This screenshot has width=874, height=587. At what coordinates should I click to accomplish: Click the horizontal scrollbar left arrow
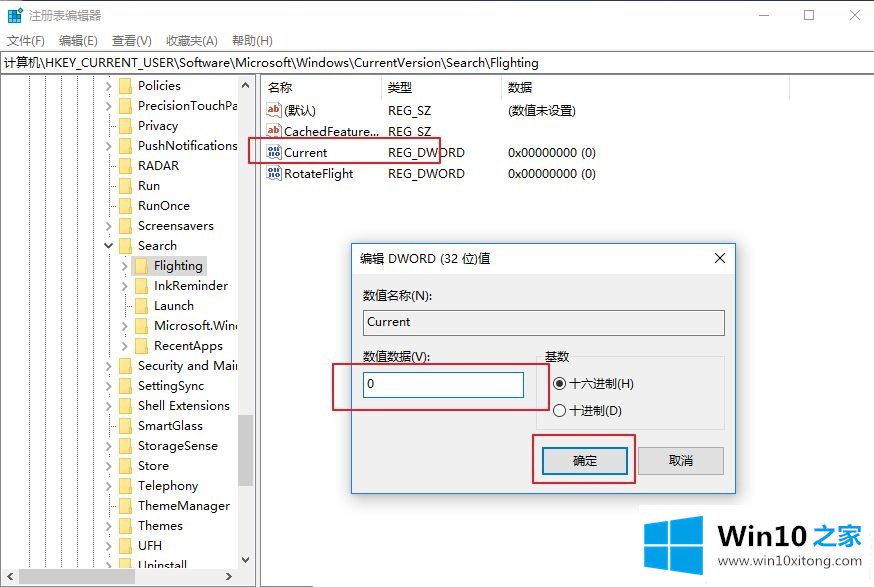pyautogui.click(x=9, y=576)
